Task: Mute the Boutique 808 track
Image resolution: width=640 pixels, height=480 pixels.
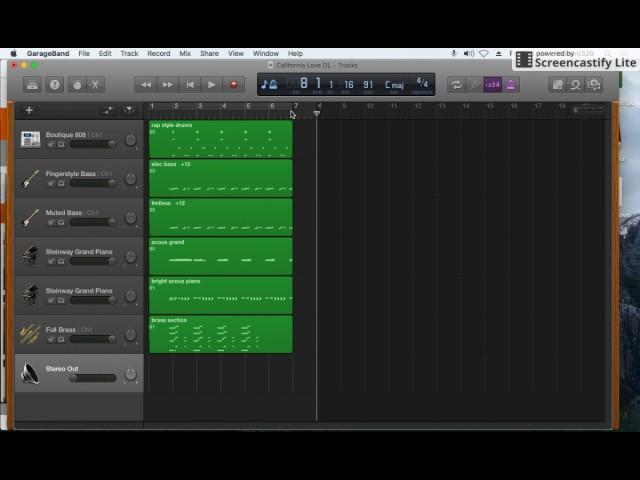Action: [x=51, y=144]
